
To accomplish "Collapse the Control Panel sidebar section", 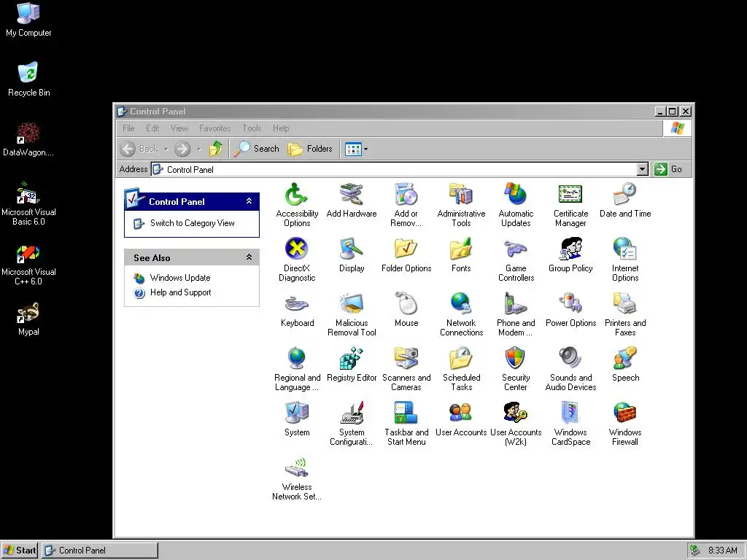I will point(249,201).
